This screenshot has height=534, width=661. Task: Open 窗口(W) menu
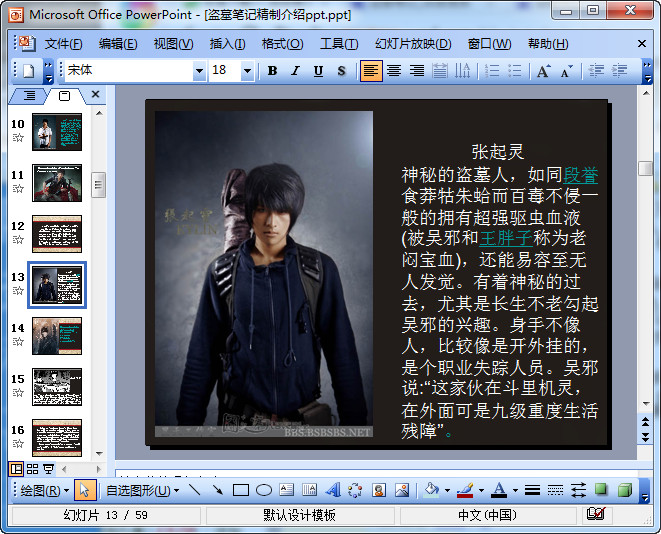pos(489,43)
